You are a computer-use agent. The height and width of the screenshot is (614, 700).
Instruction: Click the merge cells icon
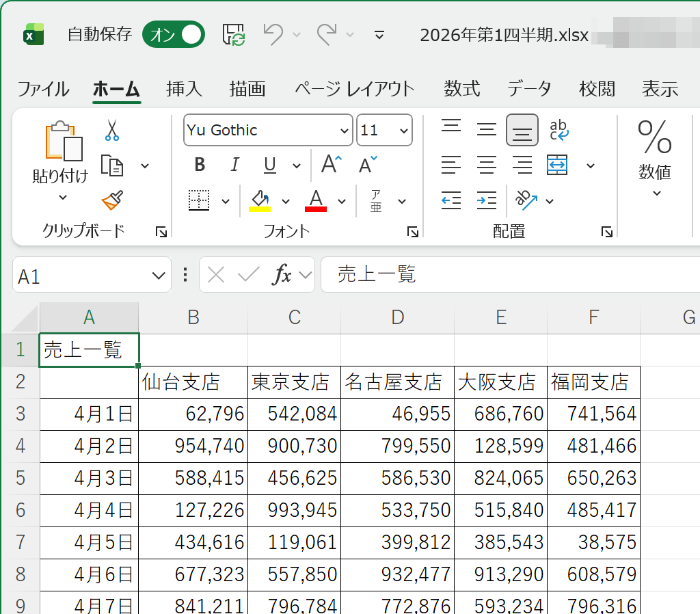click(557, 165)
